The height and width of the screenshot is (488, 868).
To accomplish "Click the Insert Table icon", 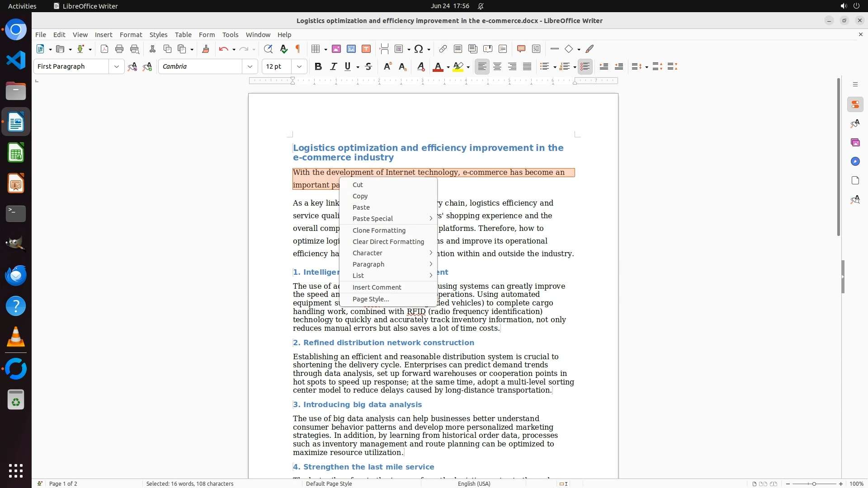I will tap(316, 49).
